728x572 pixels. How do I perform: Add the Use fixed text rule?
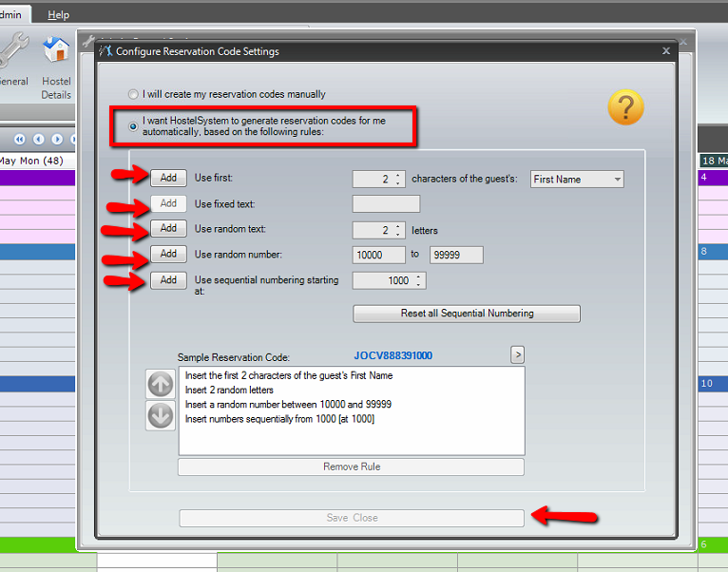[x=168, y=203]
